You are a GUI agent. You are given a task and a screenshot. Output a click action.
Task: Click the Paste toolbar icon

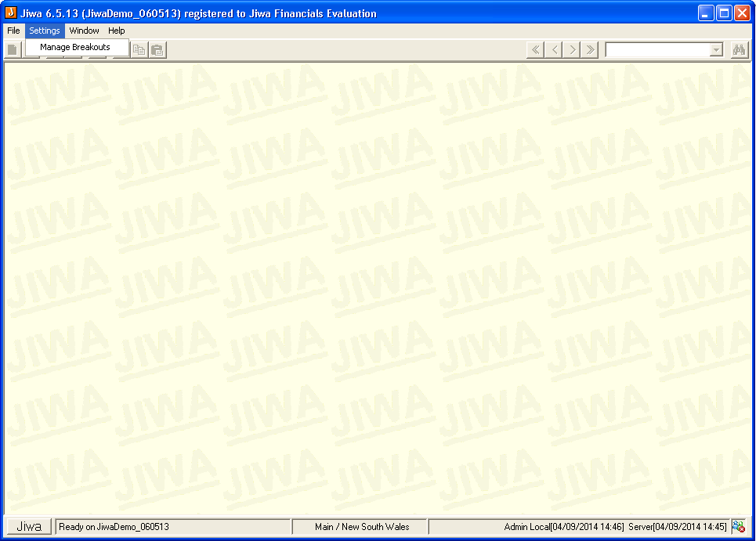[x=157, y=50]
